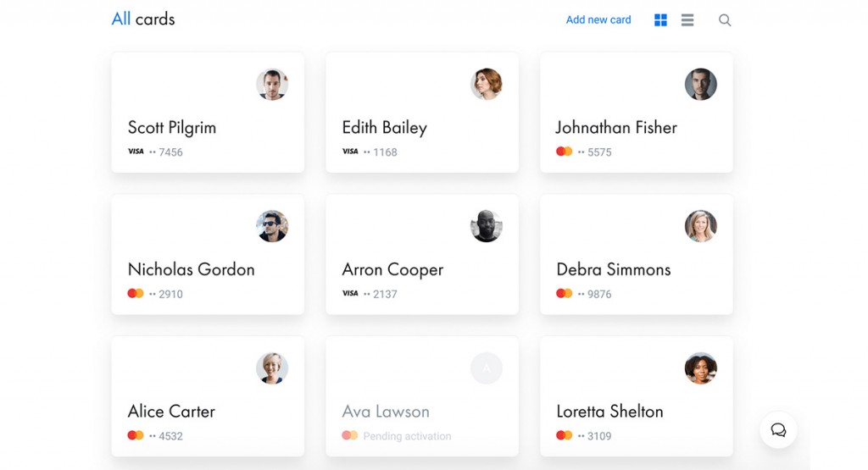Switch to list view layout
The width and height of the screenshot is (868, 470).
pyautogui.click(x=687, y=20)
